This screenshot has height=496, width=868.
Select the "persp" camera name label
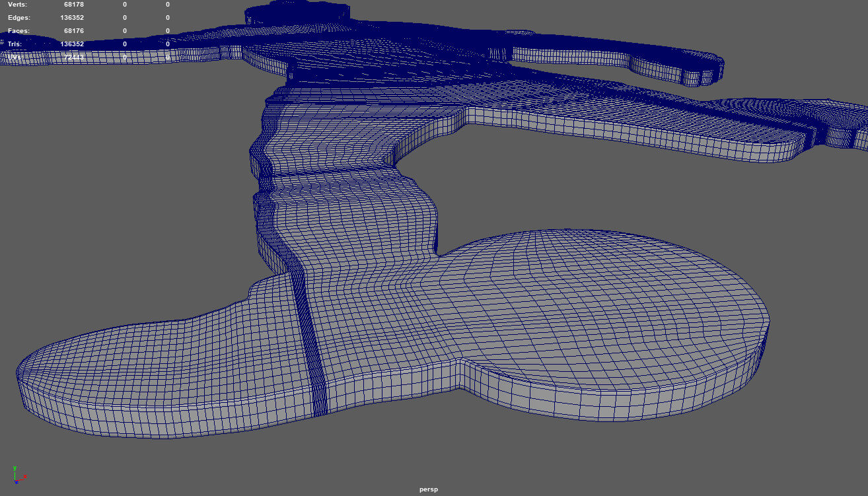[428, 489]
